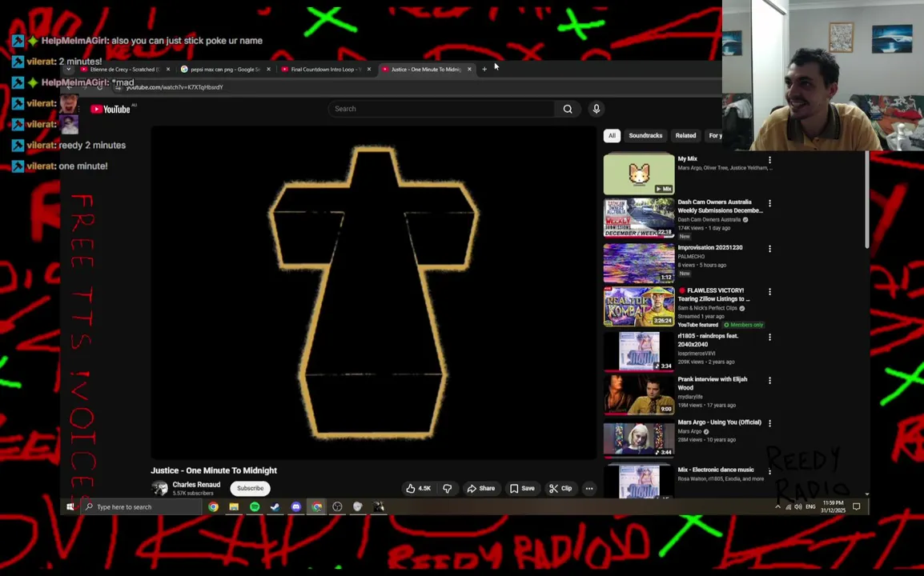
Task: Click the YouTube logo to go home
Action: pyautogui.click(x=110, y=109)
